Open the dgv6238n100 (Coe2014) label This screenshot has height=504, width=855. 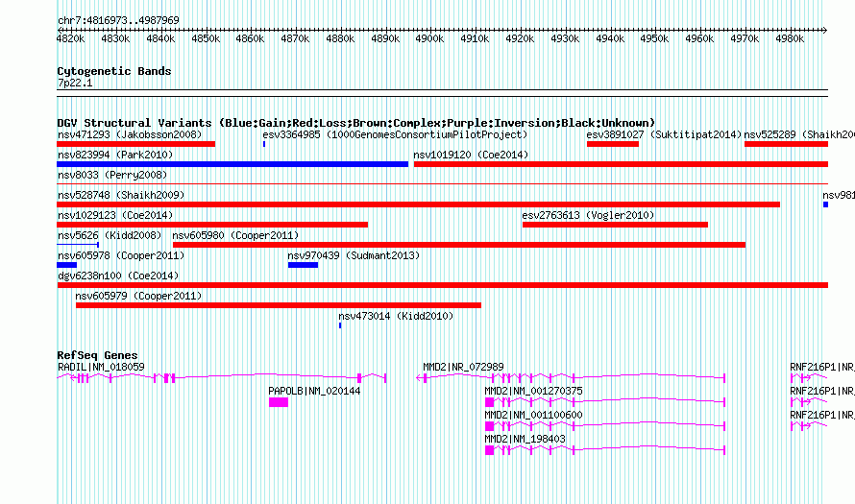click(118, 276)
